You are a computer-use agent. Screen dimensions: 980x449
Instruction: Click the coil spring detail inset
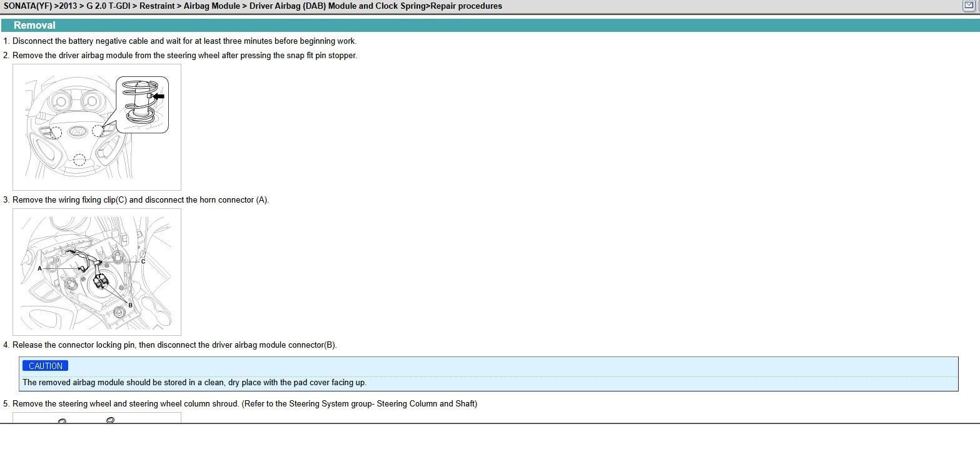(142, 104)
